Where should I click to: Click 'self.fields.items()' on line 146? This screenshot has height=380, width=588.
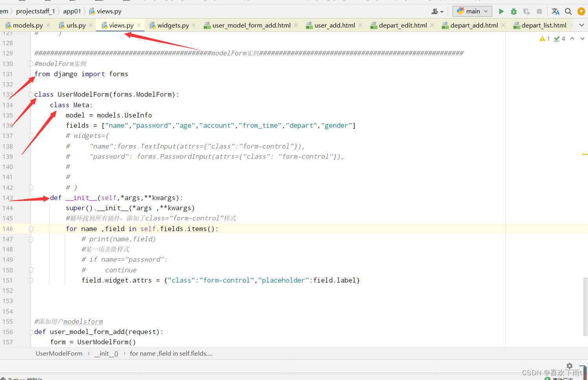[x=178, y=229]
